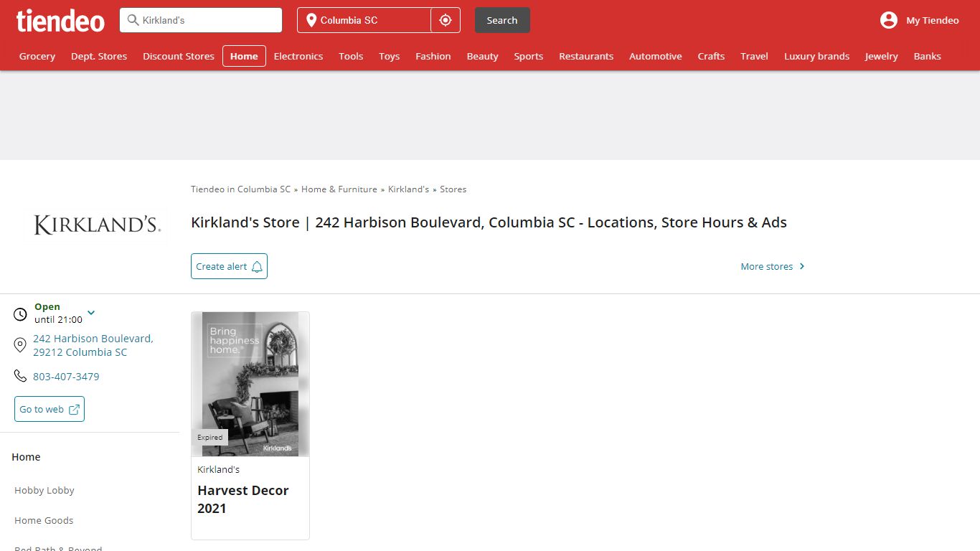Click the Create alert button
The width and height of the screenshot is (980, 551).
point(229,266)
